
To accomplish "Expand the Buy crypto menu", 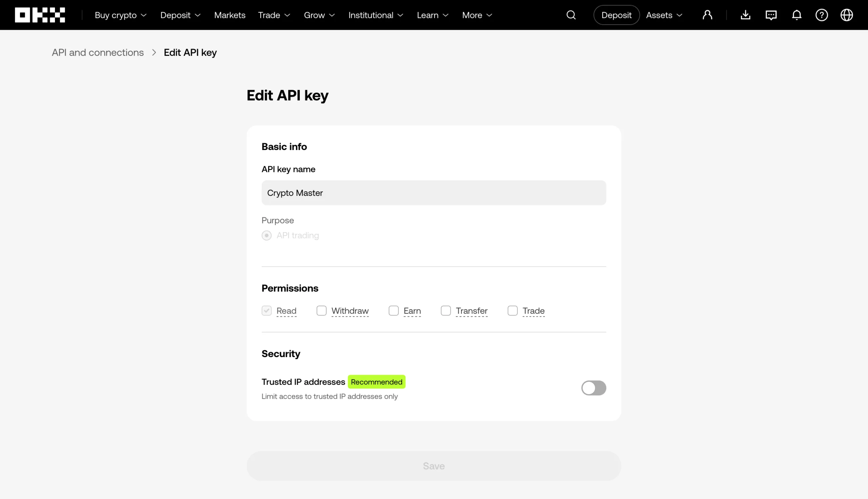I will point(121,15).
